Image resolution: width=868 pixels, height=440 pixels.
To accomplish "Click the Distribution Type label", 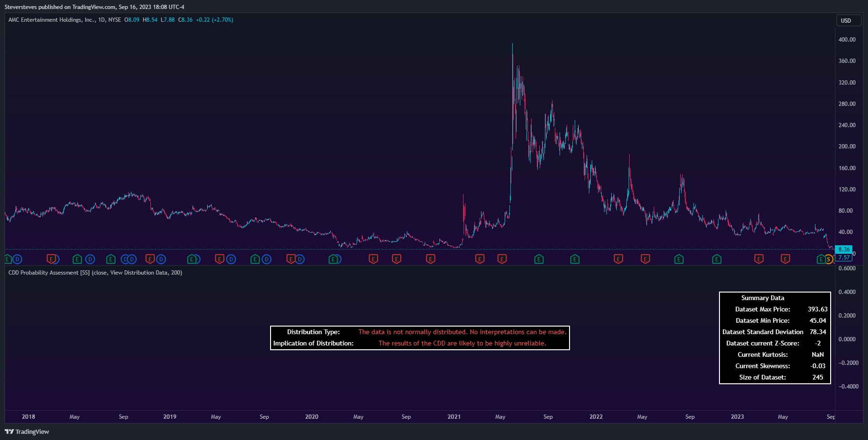I will (313, 332).
